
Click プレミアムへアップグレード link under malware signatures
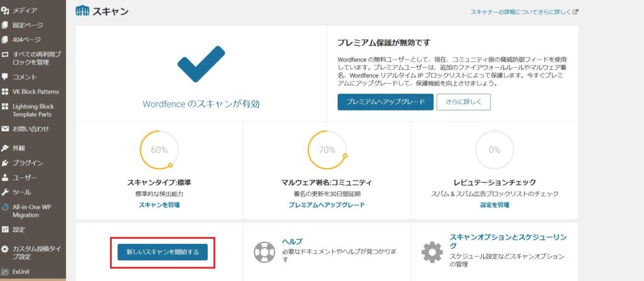(327, 204)
